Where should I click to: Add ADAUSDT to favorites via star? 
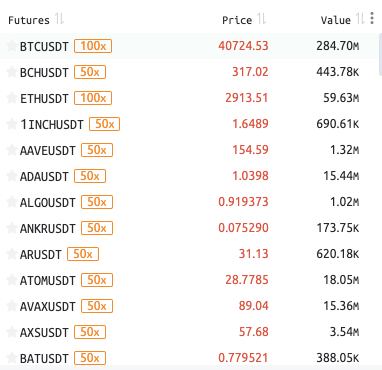pyautogui.click(x=12, y=176)
